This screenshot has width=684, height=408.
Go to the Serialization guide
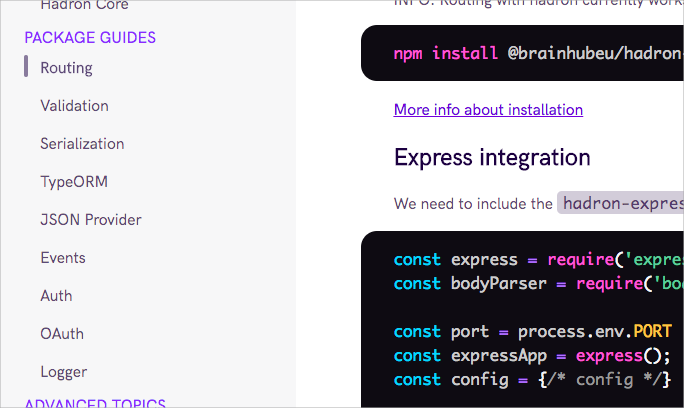[x=82, y=144]
